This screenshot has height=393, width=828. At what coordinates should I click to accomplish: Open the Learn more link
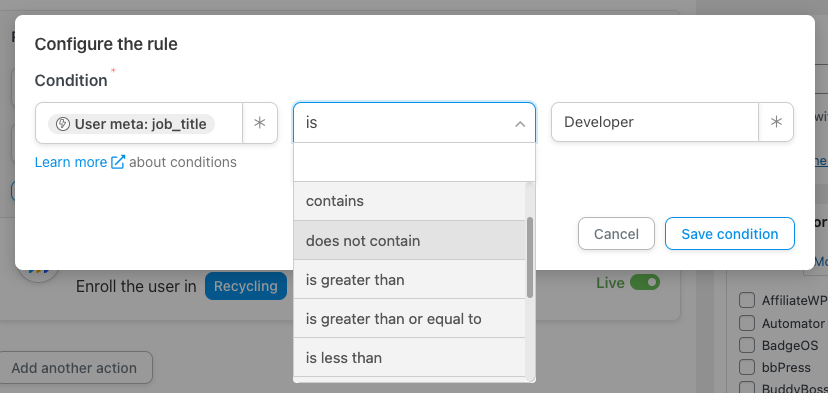71,162
